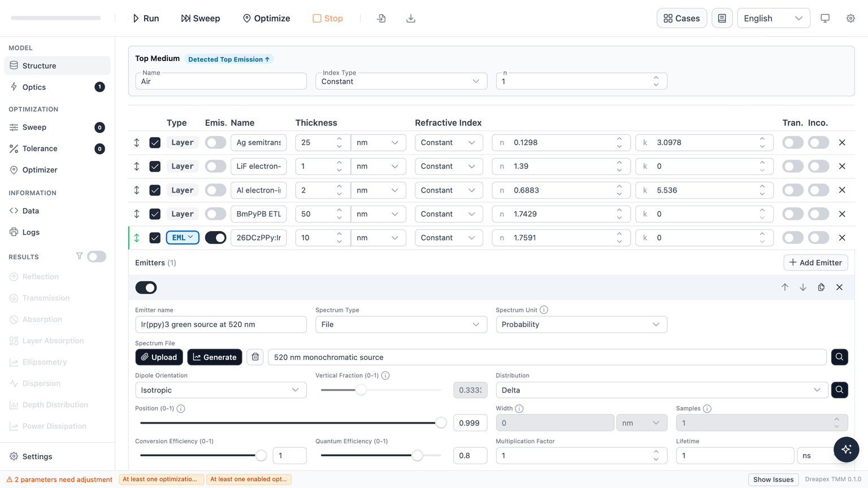Open the Sweep optimization section

(57, 127)
